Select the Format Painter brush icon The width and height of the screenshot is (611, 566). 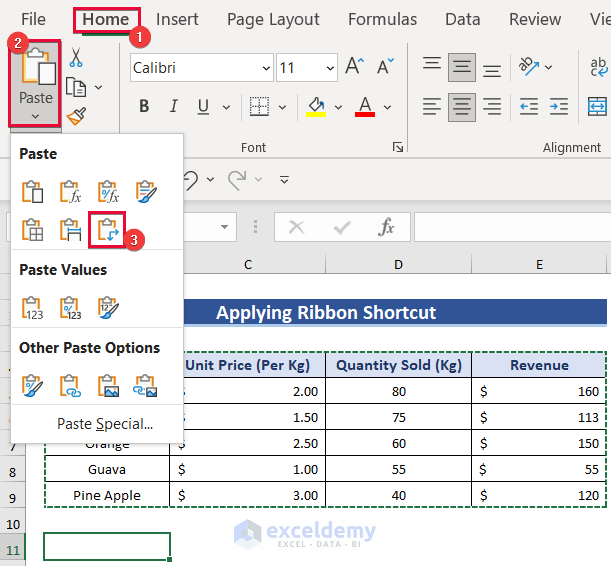click(x=76, y=116)
